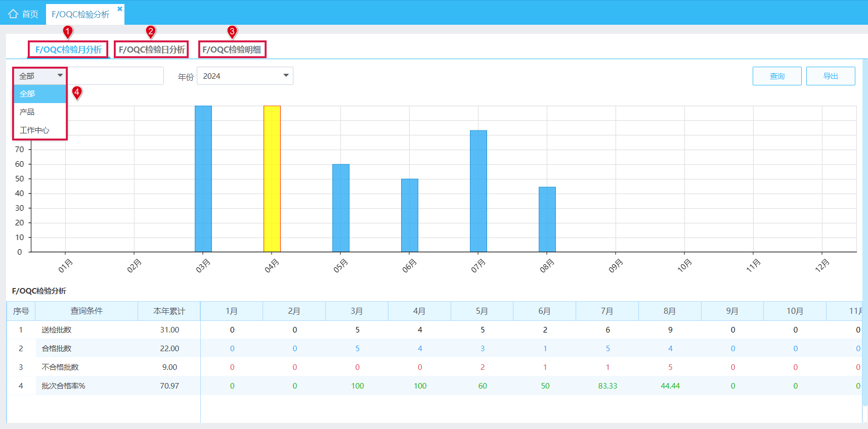Open the 年份 2024 dropdown
This screenshot has width=868, height=429.
[x=245, y=76]
